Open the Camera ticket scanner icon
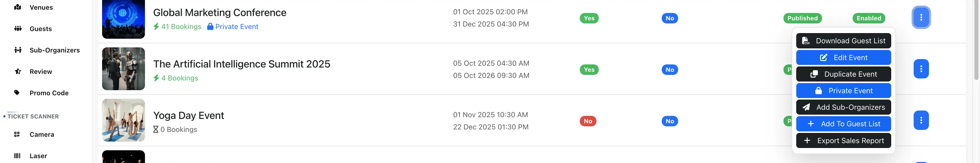Image resolution: width=980 pixels, height=163 pixels. [x=17, y=134]
